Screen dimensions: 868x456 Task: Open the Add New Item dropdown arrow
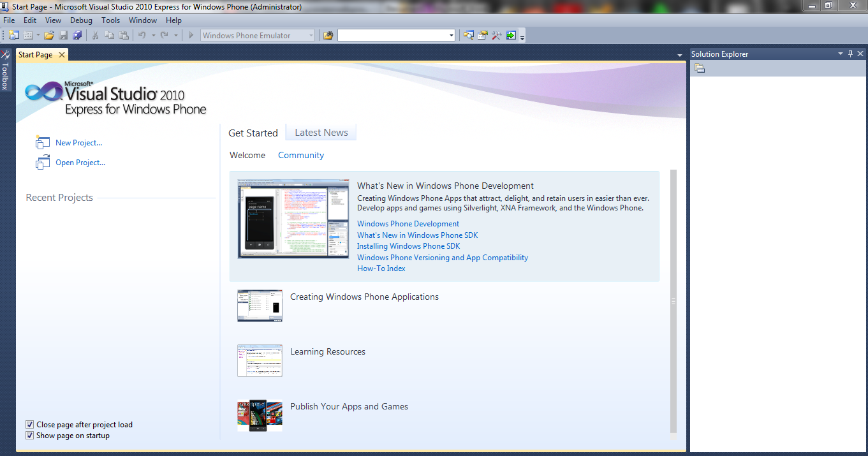coord(38,36)
